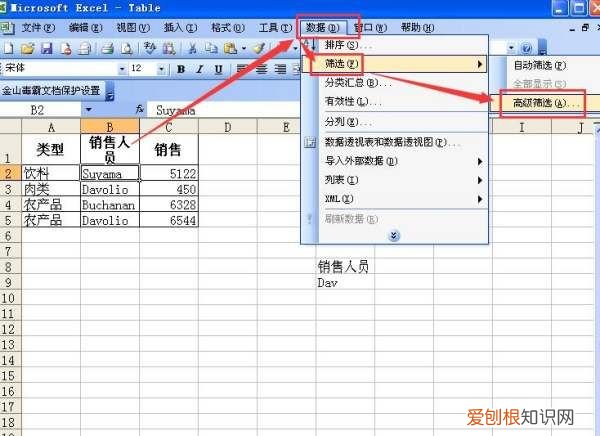Toggle Align Right
The height and width of the screenshot is (436, 600).
click(x=280, y=69)
